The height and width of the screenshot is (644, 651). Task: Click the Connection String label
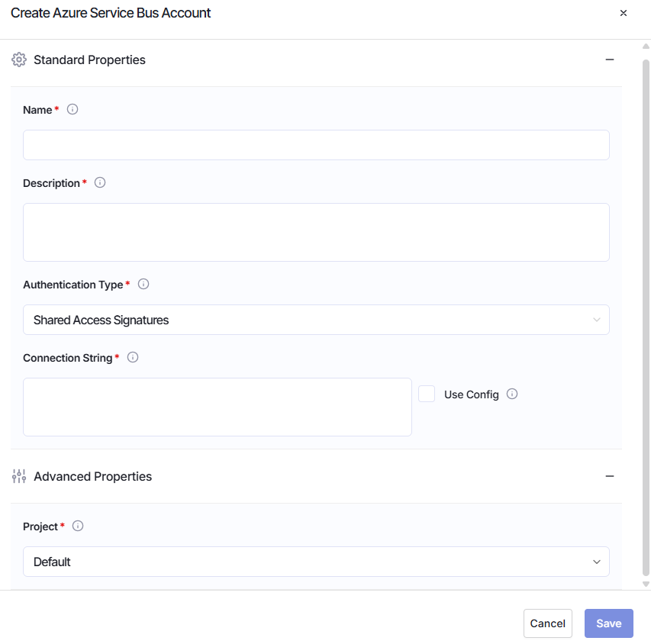[x=68, y=358]
